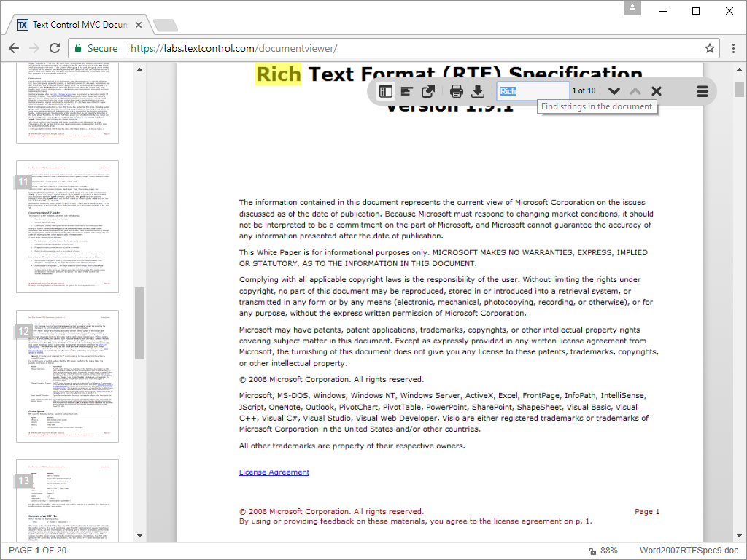This screenshot has height=560, width=747.
Task: Click the Word2007RTFSpec9.doc file name
Action: point(689,551)
